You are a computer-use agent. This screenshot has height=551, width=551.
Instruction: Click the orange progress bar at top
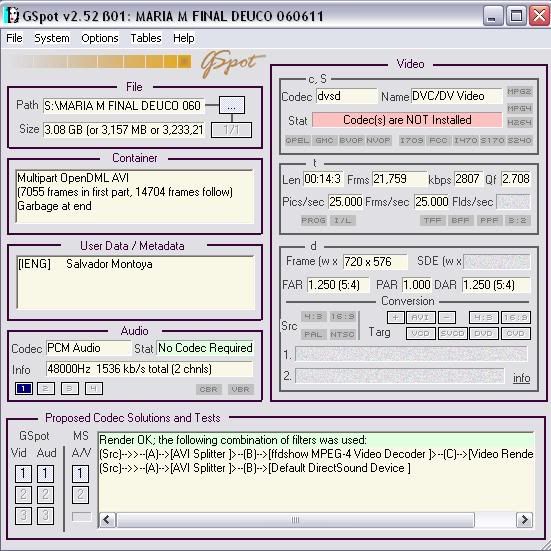point(101,62)
